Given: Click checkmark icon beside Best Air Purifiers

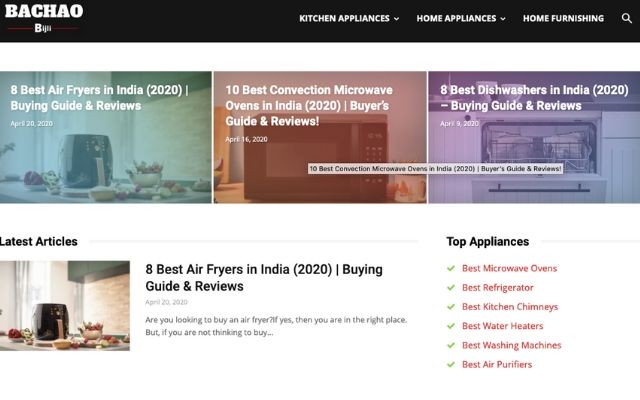Looking at the screenshot, I should [x=451, y=364].
